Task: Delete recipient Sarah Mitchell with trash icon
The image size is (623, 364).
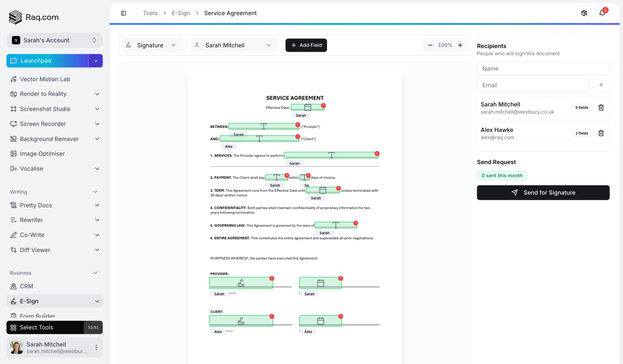Action: (x=601, y=107)
